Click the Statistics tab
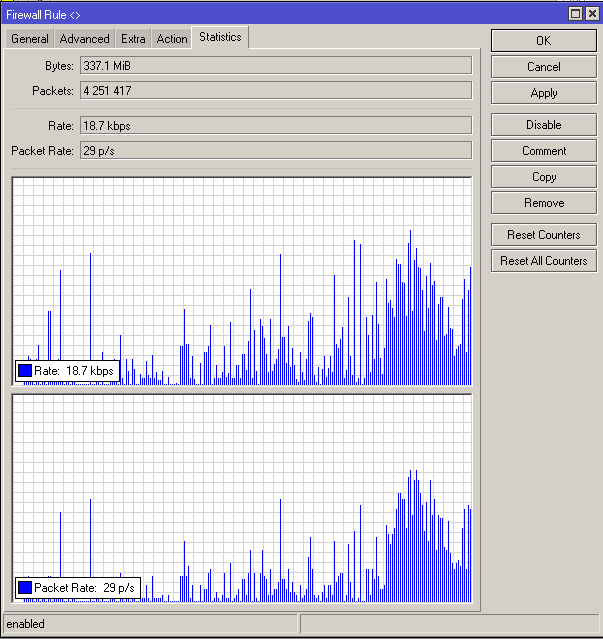The image size is (603, 639). (220, 37)
